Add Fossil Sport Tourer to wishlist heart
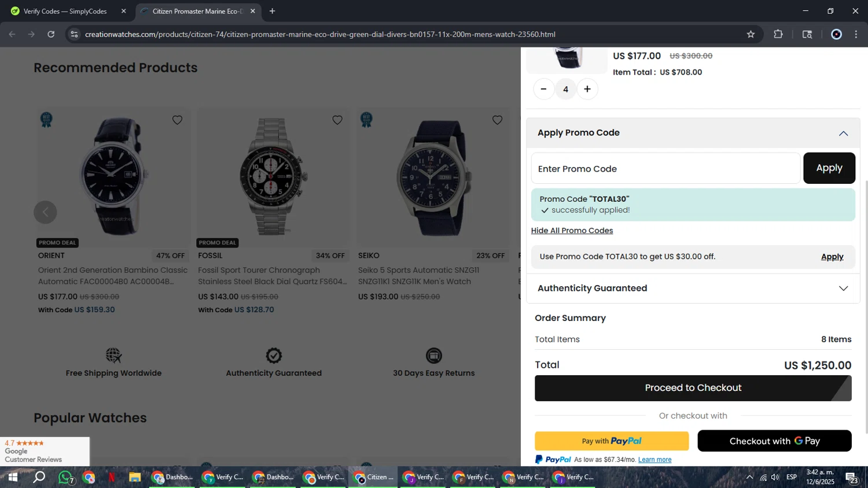The image size is (868, 488). click(337, 120)
